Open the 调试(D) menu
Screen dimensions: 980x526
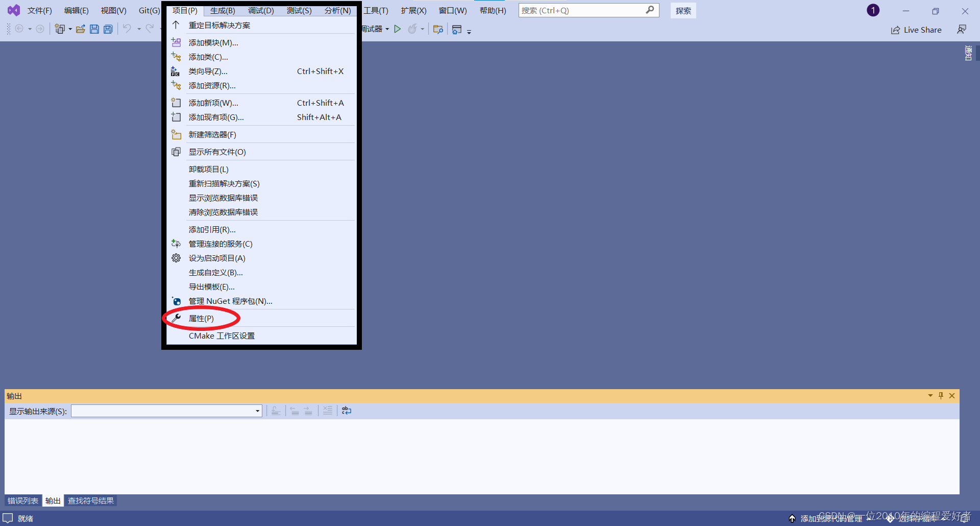pos(261,10)
